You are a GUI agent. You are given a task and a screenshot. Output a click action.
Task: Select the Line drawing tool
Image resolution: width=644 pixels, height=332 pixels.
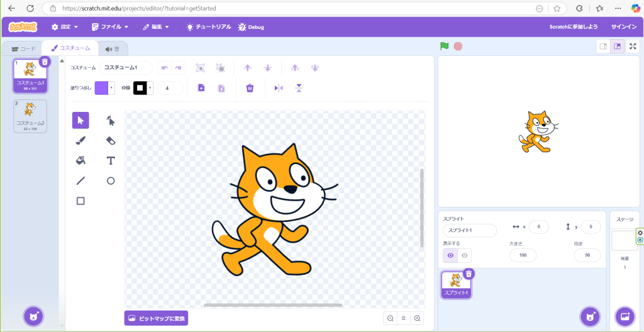(80, 180)
